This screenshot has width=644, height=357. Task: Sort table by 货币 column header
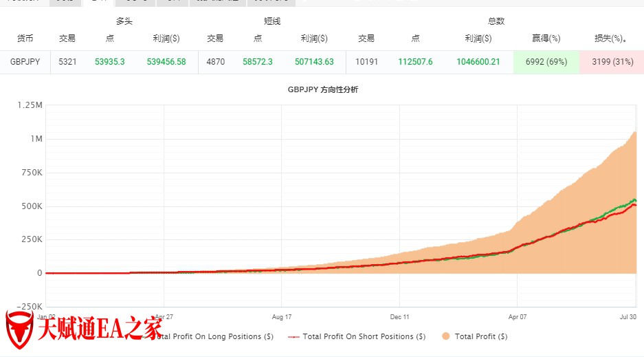click(25, 39)
